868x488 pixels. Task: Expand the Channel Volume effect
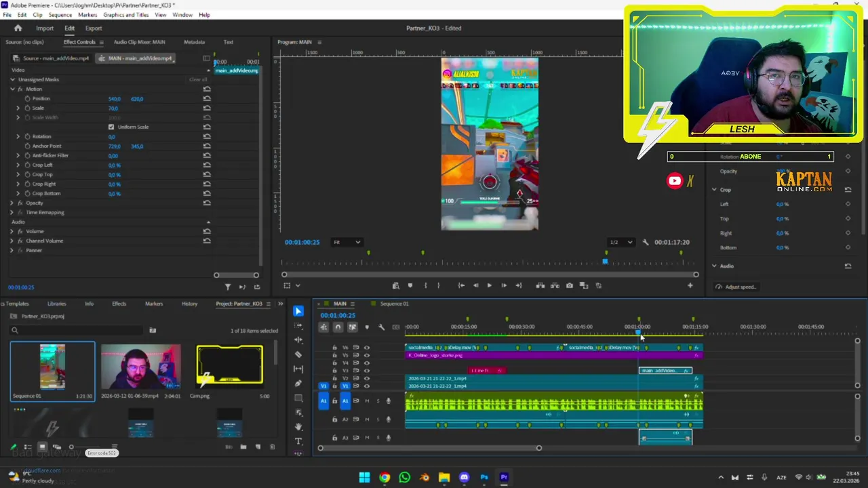point(12,241)
